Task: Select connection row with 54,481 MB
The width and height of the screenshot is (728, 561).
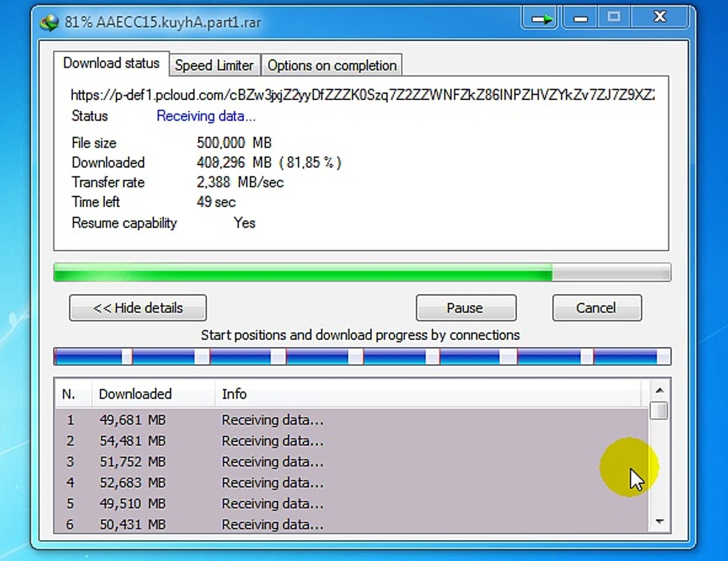Action: coord(352,441)
